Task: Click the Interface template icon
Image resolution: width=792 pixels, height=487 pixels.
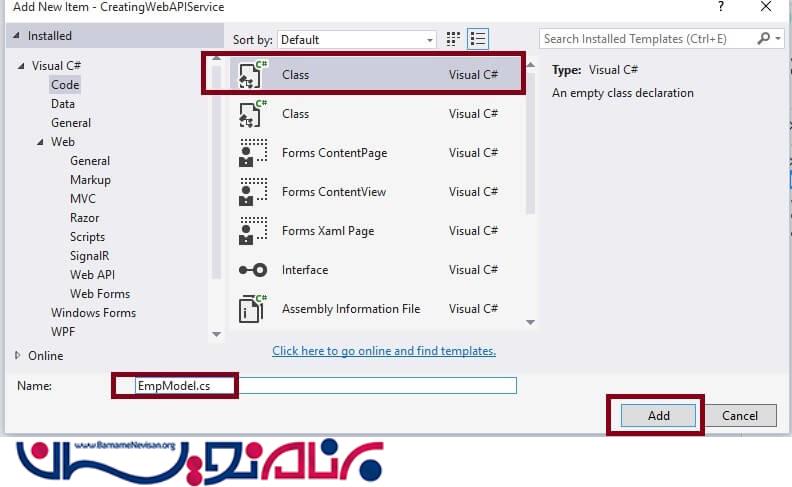Action: tap(253, 270)
